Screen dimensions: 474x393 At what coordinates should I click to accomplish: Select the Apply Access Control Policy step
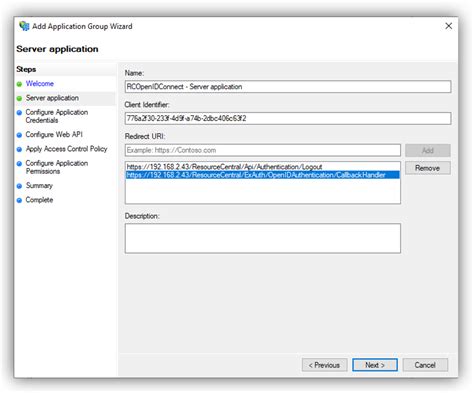[66, 149]
